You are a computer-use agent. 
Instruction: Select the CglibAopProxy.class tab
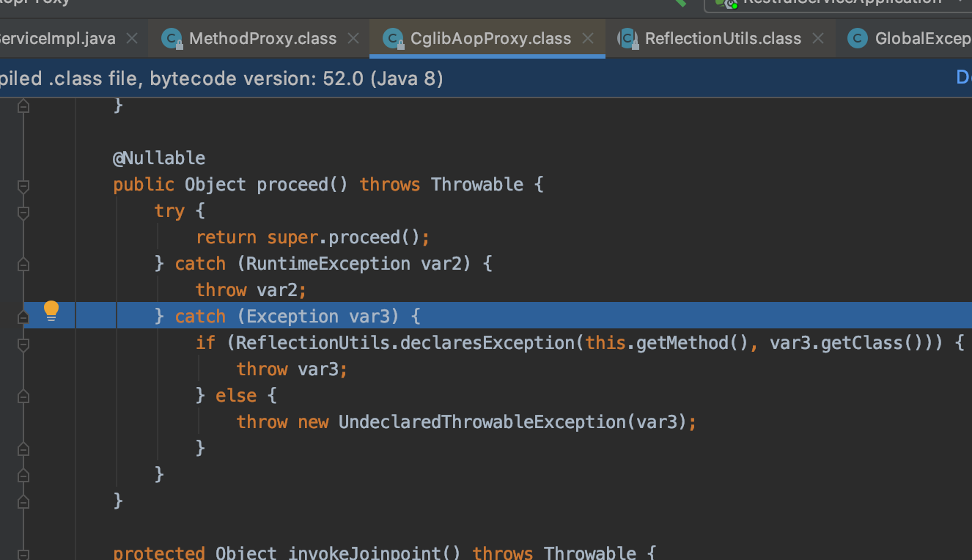[x=488, y=39]
